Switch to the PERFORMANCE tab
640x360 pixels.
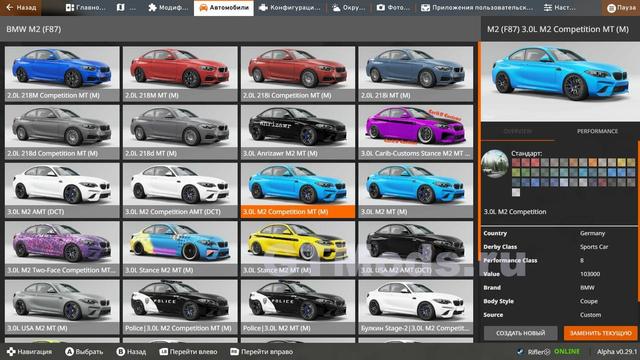click(x=597, y=131)
